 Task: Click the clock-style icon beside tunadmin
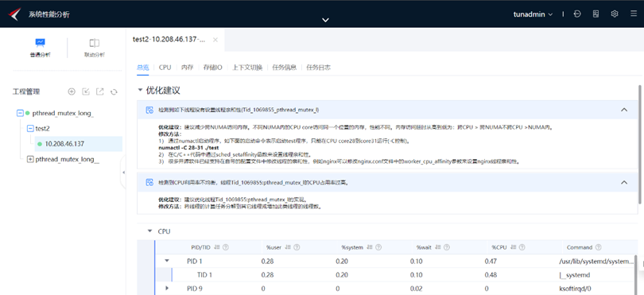pyautogui.click(x=577, y=14)
